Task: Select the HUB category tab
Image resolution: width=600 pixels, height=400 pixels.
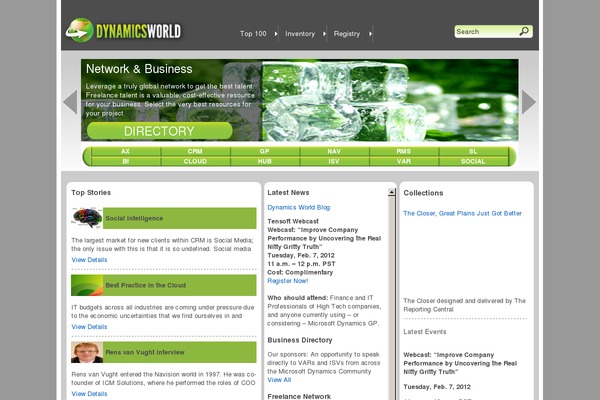Action: (265, 161)
